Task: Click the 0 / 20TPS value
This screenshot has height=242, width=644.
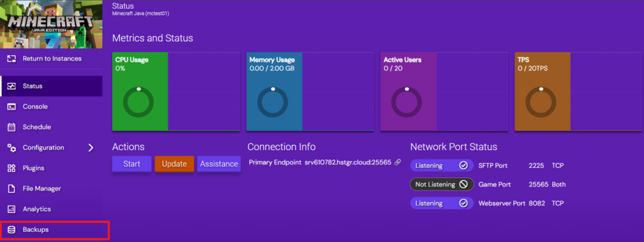Action: (x=533, y=68)
